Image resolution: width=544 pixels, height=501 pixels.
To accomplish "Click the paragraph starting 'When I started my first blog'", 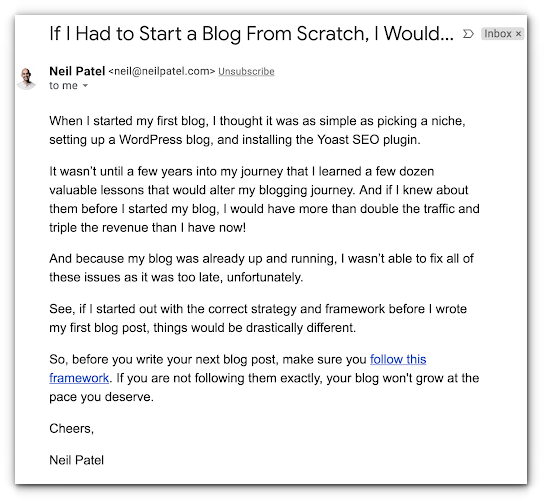I will tap(257, 130).
